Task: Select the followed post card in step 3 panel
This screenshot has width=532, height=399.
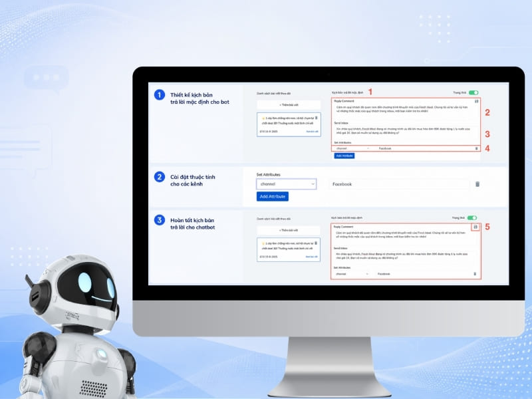Action: click(289, 250)
